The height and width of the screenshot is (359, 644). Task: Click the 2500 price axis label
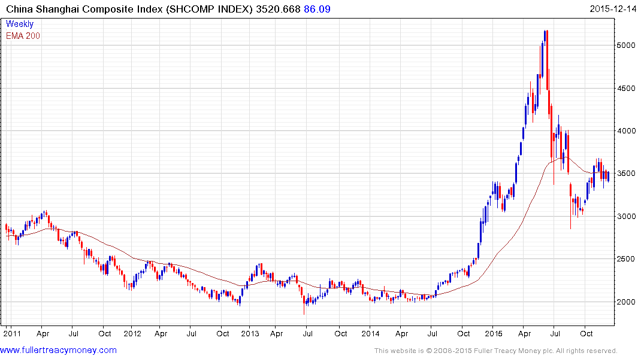(627, 259)
